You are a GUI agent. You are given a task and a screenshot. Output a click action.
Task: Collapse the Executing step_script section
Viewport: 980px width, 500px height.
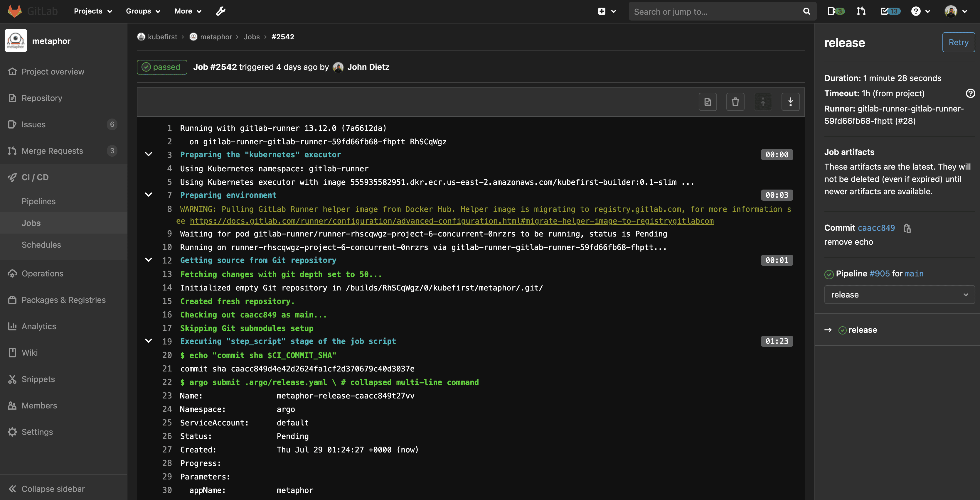[149, 341]
